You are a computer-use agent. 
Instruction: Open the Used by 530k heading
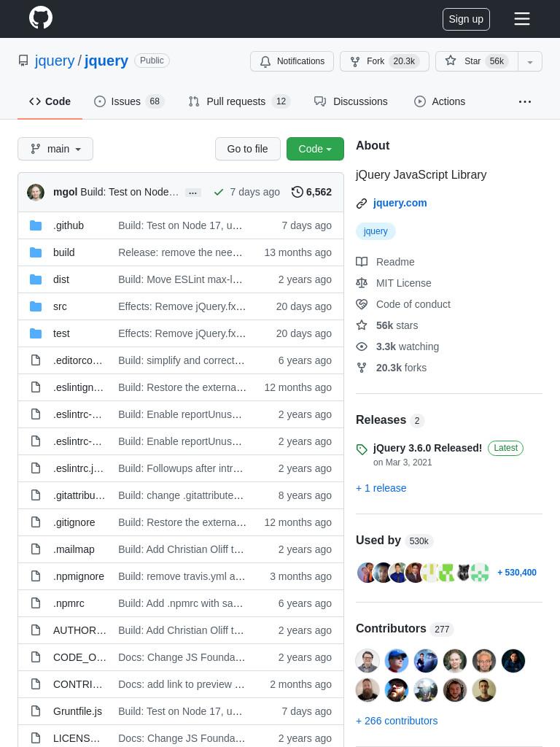click(x=394, y=541)
